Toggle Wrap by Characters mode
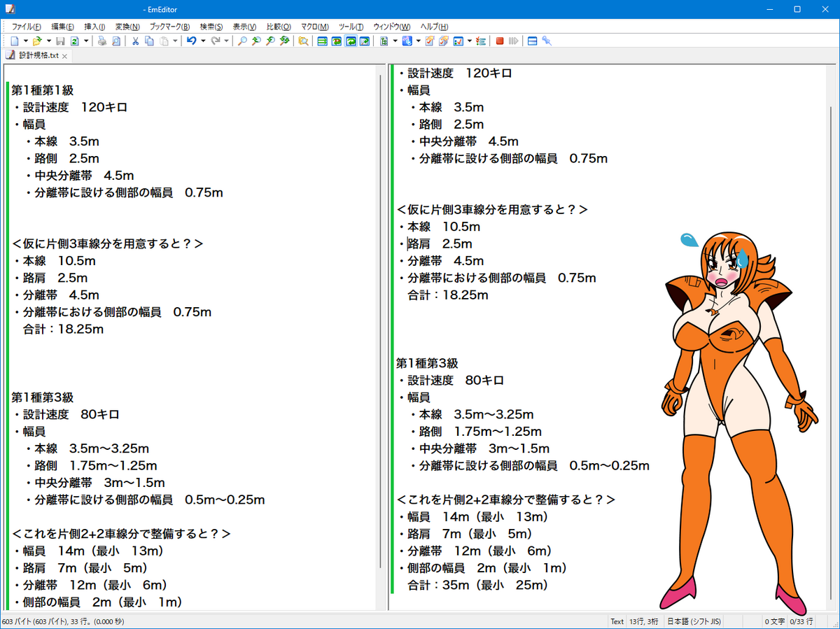 337,41
